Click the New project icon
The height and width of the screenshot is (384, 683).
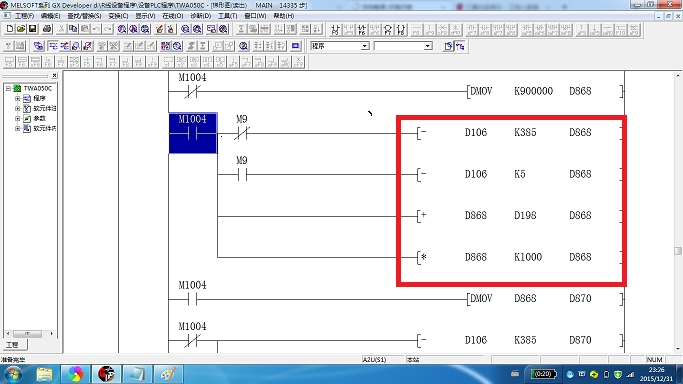(x=10, y=29)
